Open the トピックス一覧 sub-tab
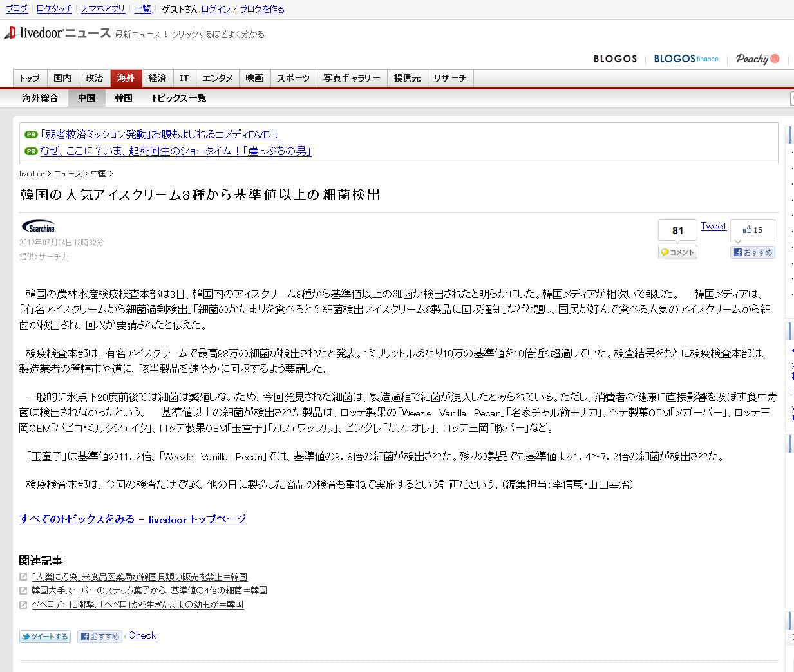The width and height of the screenshot is (794, 672). 179,98
